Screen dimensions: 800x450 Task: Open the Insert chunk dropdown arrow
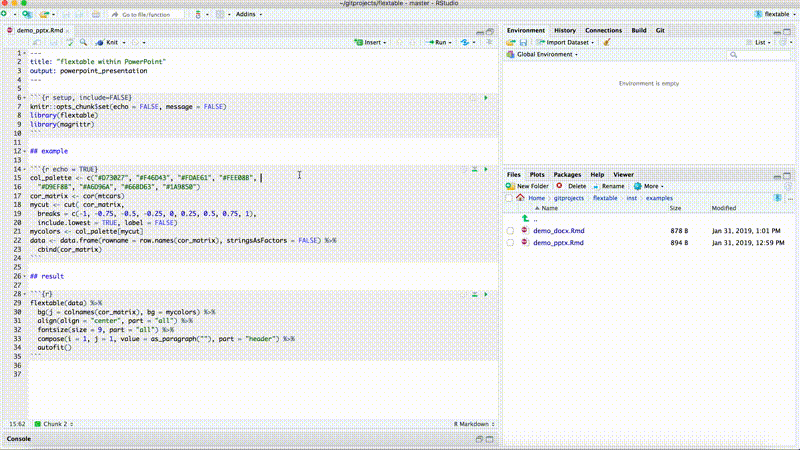[385, 43]
